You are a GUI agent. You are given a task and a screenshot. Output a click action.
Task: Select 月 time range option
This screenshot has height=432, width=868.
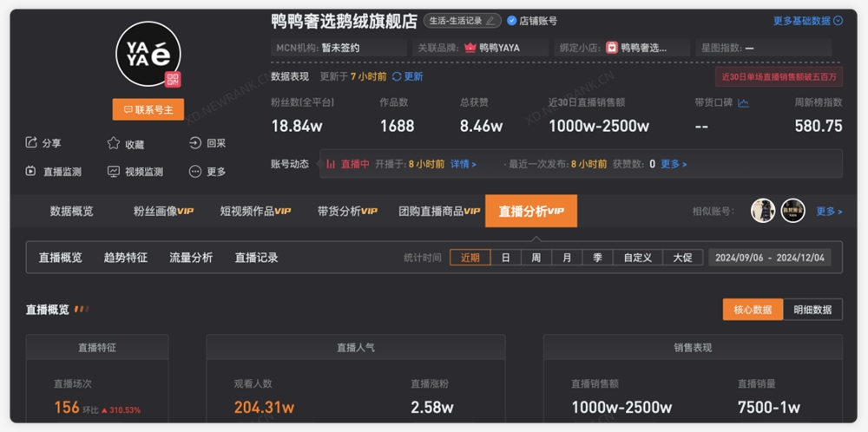[x=567, y=258]
